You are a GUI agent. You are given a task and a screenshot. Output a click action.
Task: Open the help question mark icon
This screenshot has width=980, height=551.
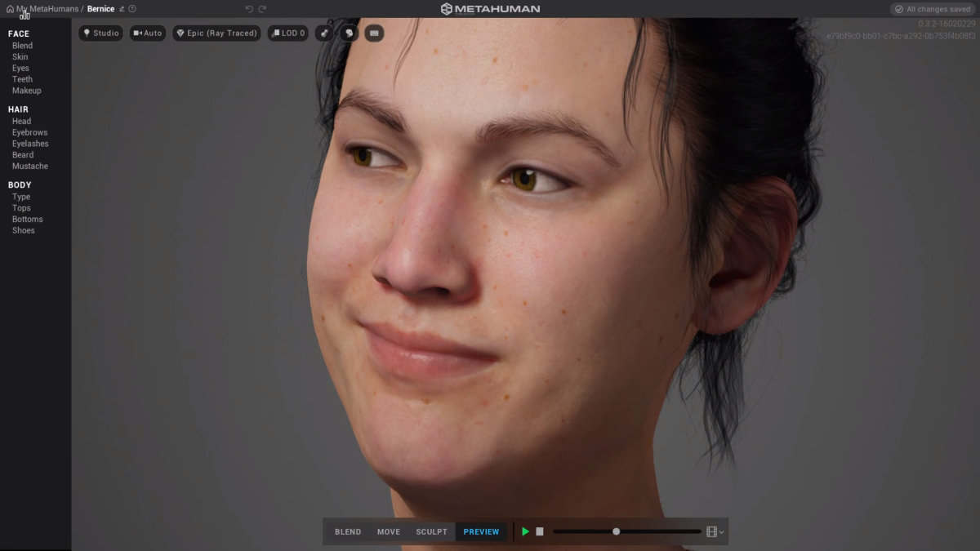point(132,9)
